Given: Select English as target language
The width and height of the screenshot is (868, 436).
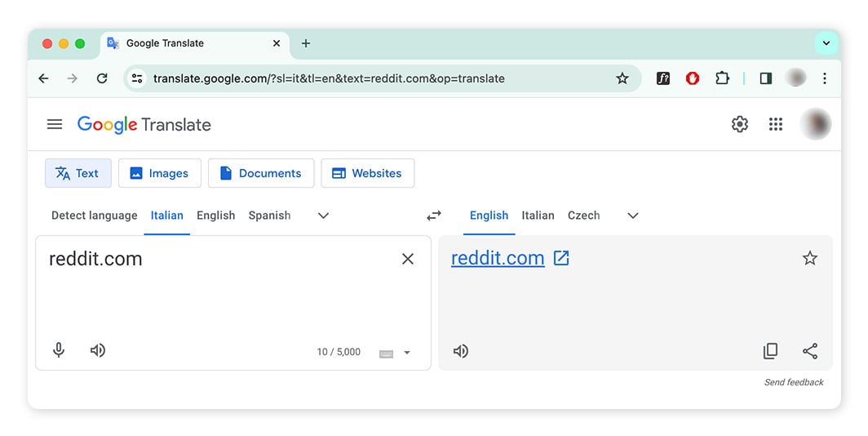Looking at the screenshot, I should tap(489, 216).
